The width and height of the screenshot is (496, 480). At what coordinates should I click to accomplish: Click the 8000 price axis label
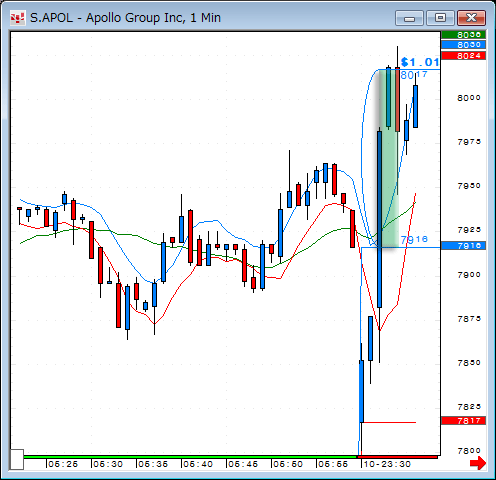(x=469, y=98)
